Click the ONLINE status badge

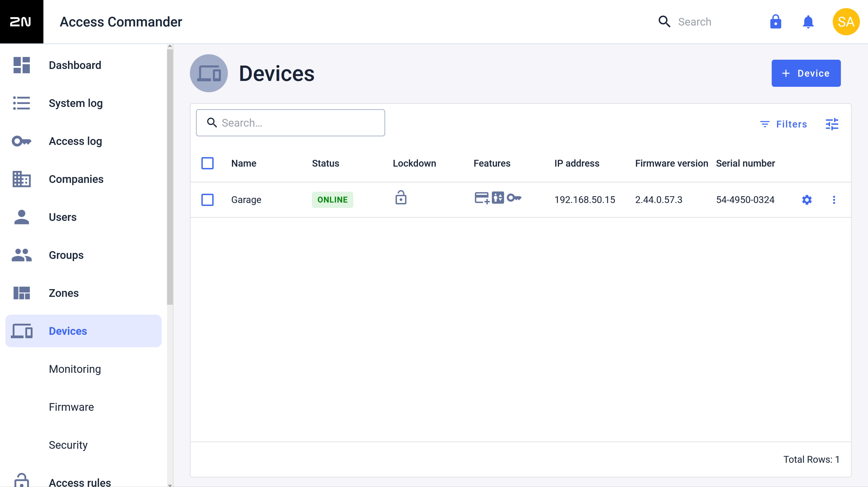[x=332, y=200]
